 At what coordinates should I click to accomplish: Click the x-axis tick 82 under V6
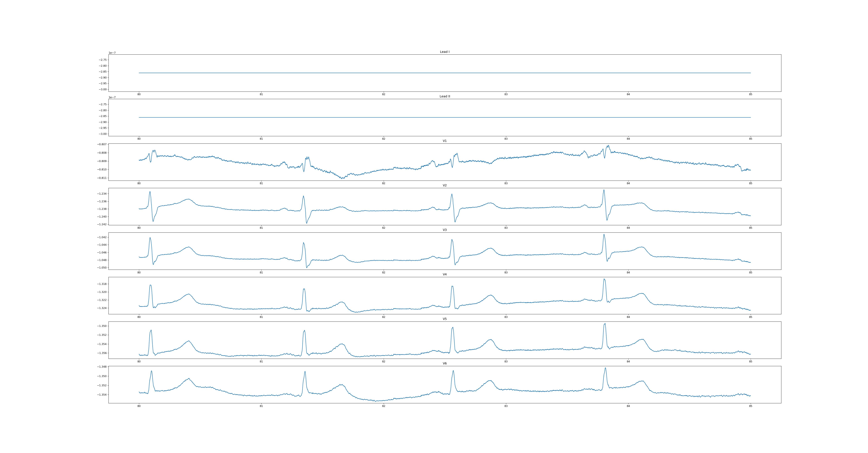[384, 406]
